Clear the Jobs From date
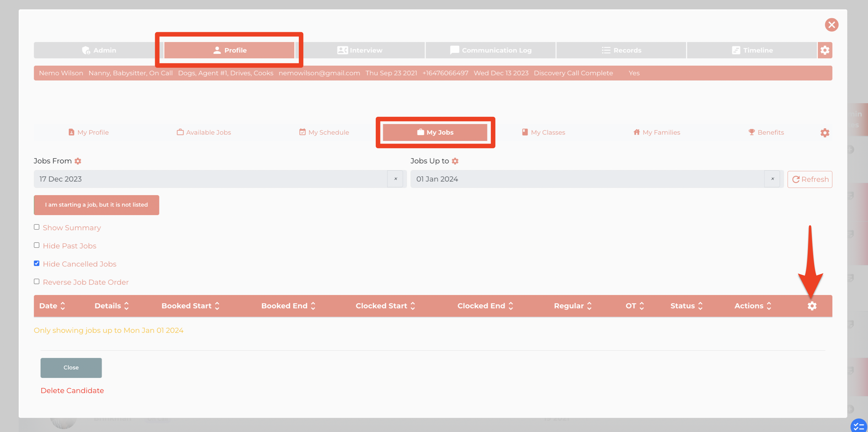 coord(395,179)
